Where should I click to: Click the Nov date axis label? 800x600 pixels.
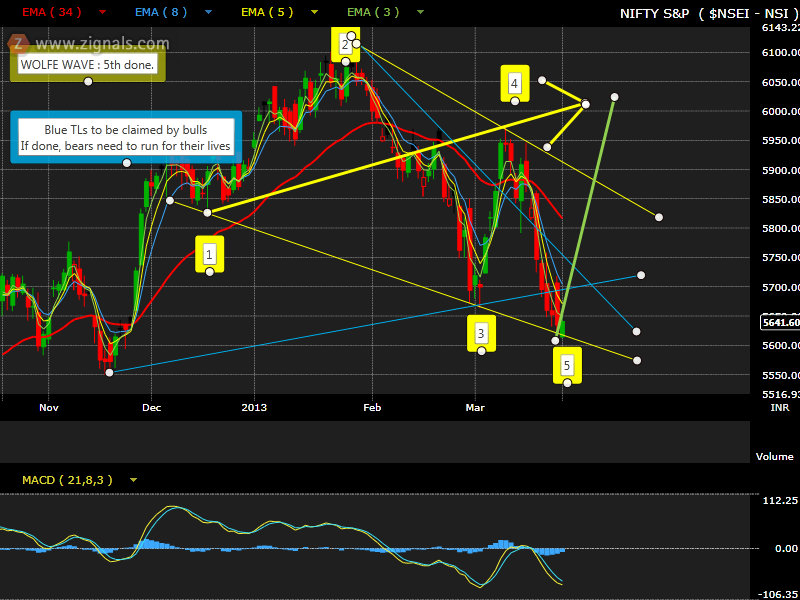[x=48, y=408]
